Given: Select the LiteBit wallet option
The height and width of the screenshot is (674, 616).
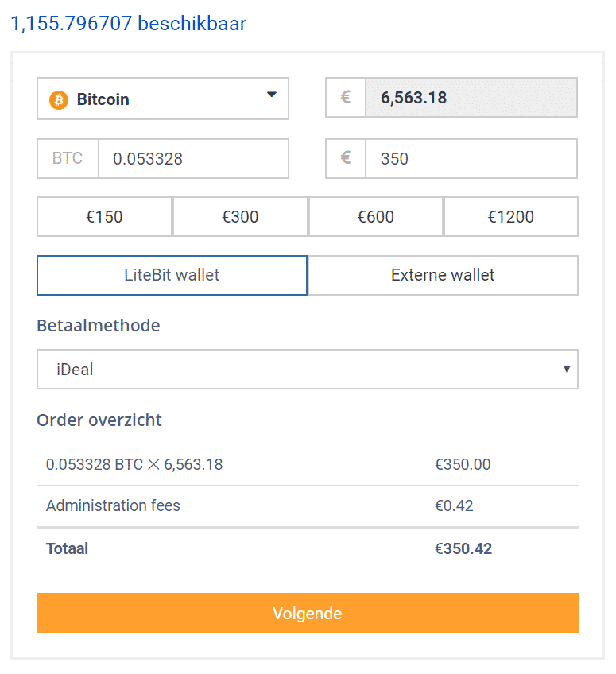Looking at the screenshot, I should pyautogui.click(x=172, y=276).
